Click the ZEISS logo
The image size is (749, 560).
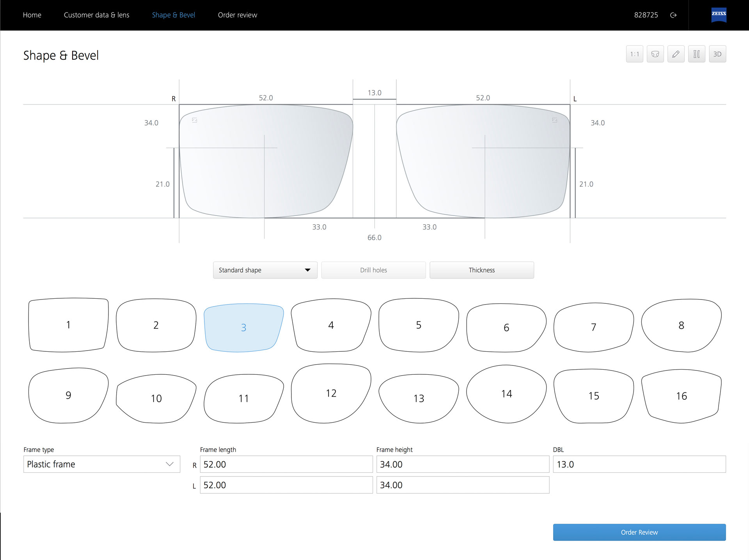click(719, 15)
